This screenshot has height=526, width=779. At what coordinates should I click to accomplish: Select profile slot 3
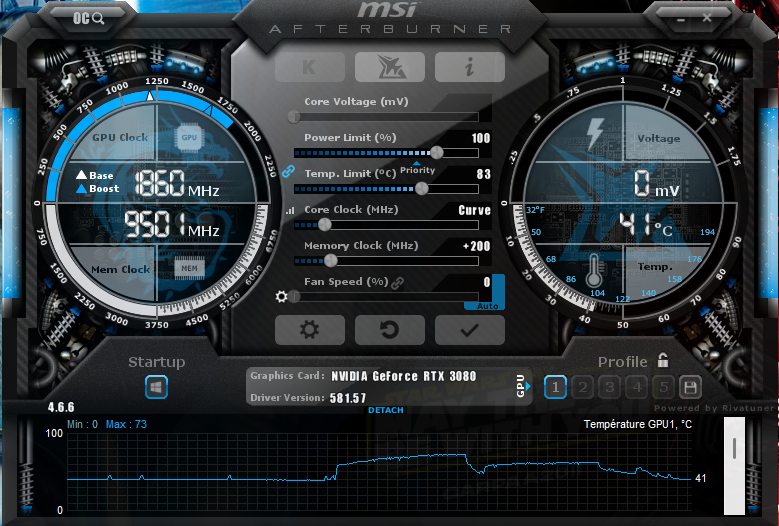[609, 387]
